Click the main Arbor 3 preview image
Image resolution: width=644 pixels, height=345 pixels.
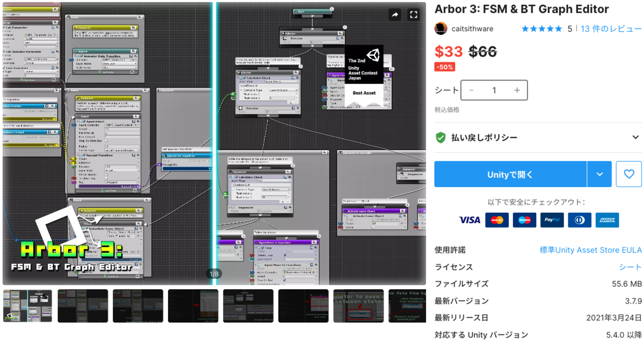pyautogui.click(x=214, y=143)
